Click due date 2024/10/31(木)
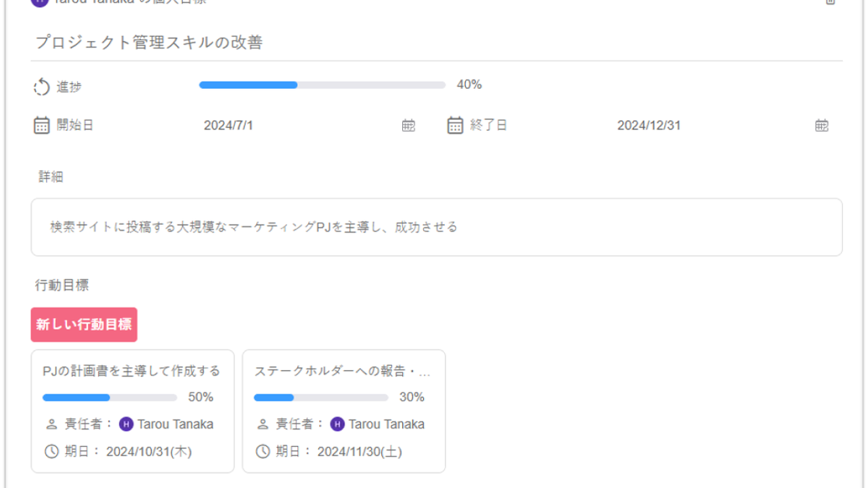Screen dimensions: 868x488 149,452
